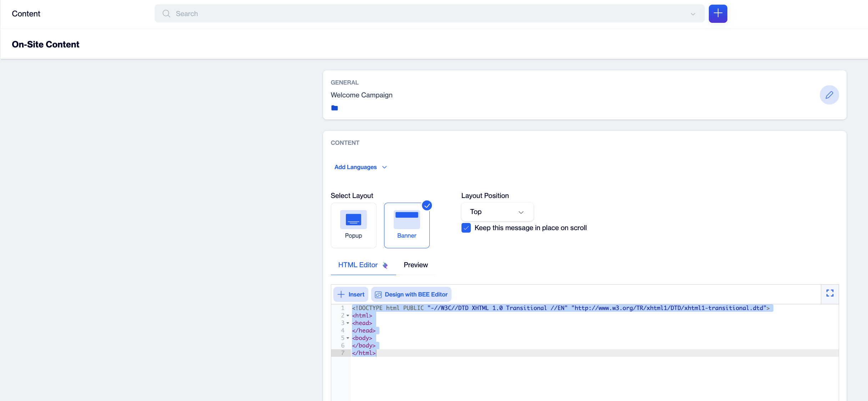Switch to the Preview tab

[x=415, y=265]
